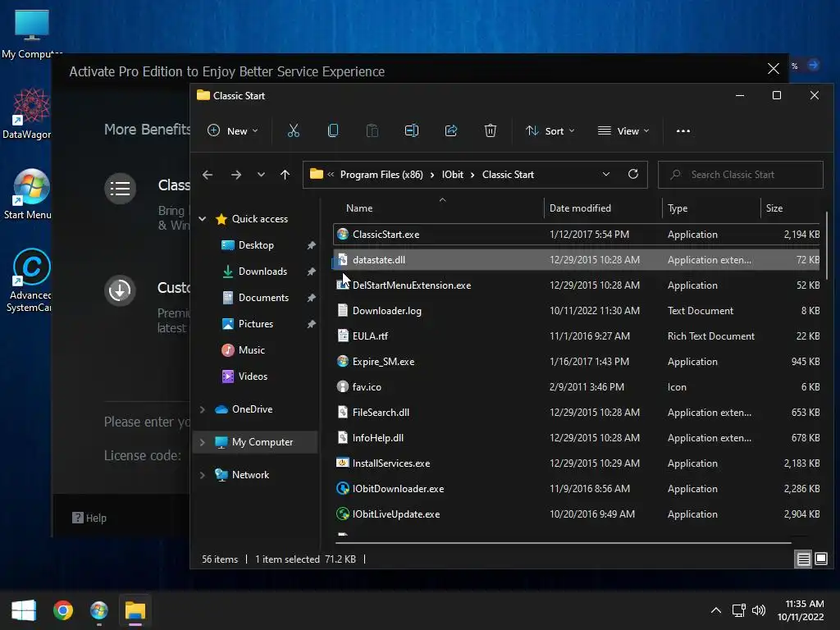This screenshot has width=840, height=630.
Task: Click the taskbar clock and date
Action: pyautogui.click(x=801, y=610)
